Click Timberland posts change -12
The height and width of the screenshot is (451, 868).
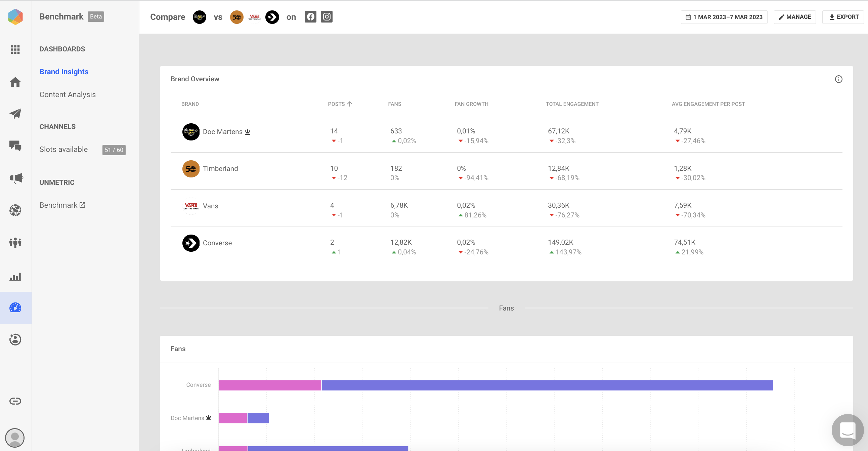pos(340,178)
